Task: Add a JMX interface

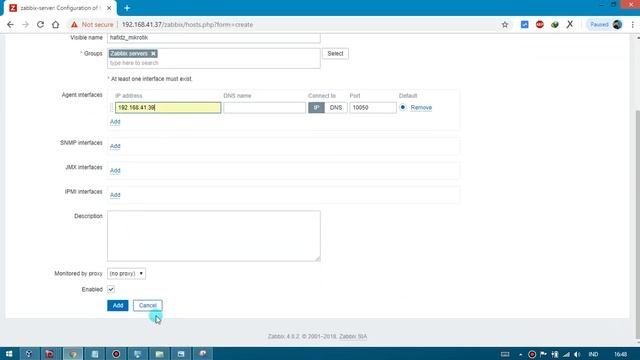Action: [115, 171]
